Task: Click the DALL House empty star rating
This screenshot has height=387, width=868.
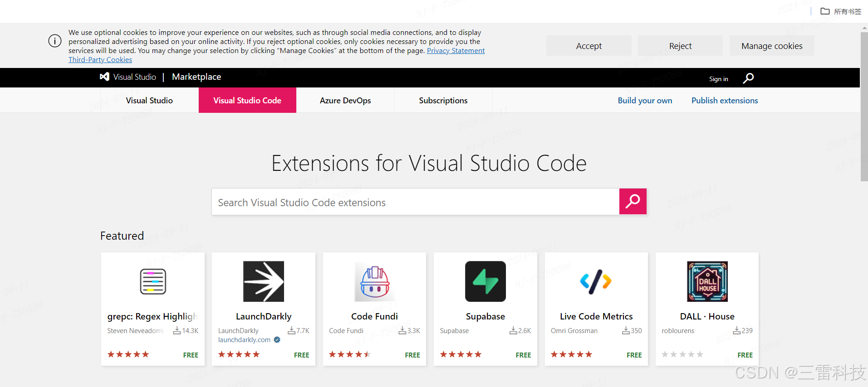Action: tap(682, 354)
